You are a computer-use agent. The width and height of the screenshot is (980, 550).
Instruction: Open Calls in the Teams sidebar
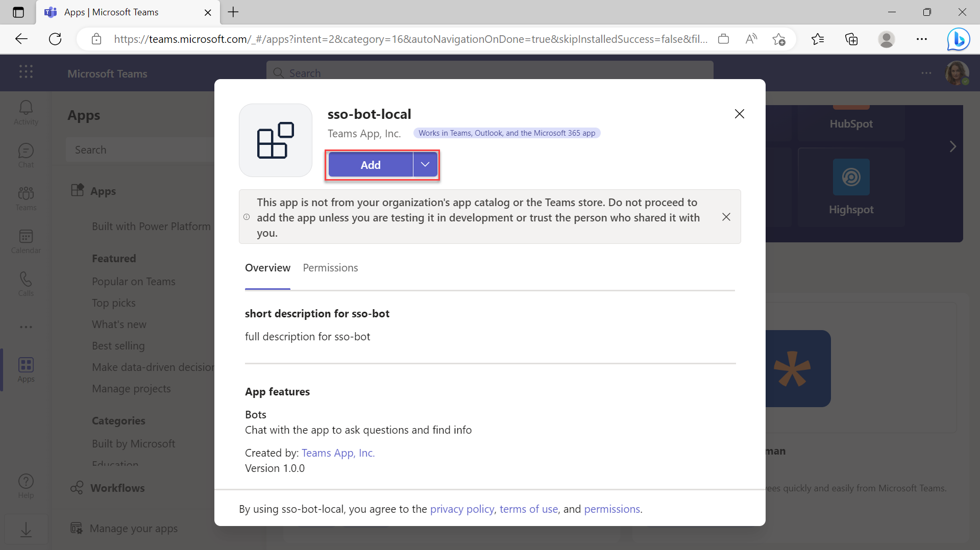26,284
